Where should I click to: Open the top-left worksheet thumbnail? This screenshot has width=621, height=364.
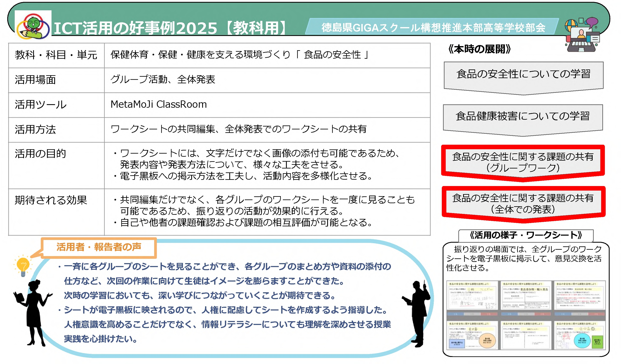tap(472, 296)
